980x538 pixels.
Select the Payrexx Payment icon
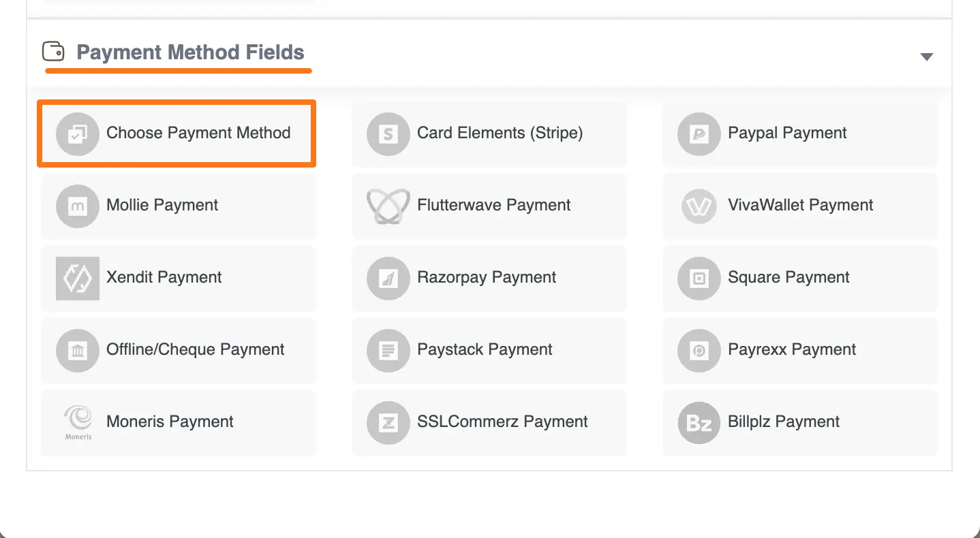699,350
